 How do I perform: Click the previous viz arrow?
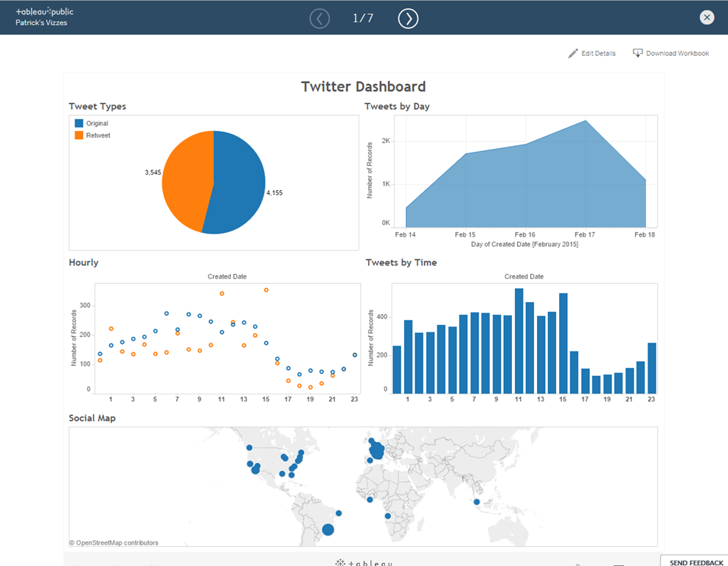click(x=319, y=18)
